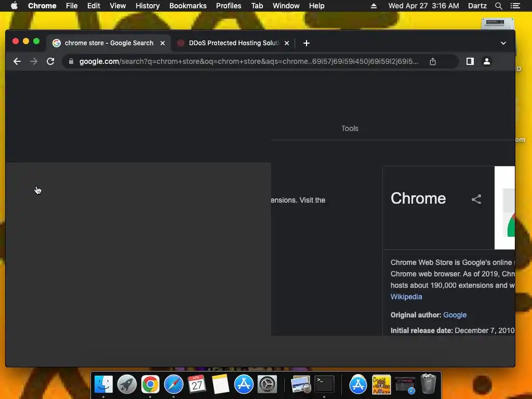Go back using the browser back arrow
The height and width of the screenshot is (399, 532).
[17, 61]
